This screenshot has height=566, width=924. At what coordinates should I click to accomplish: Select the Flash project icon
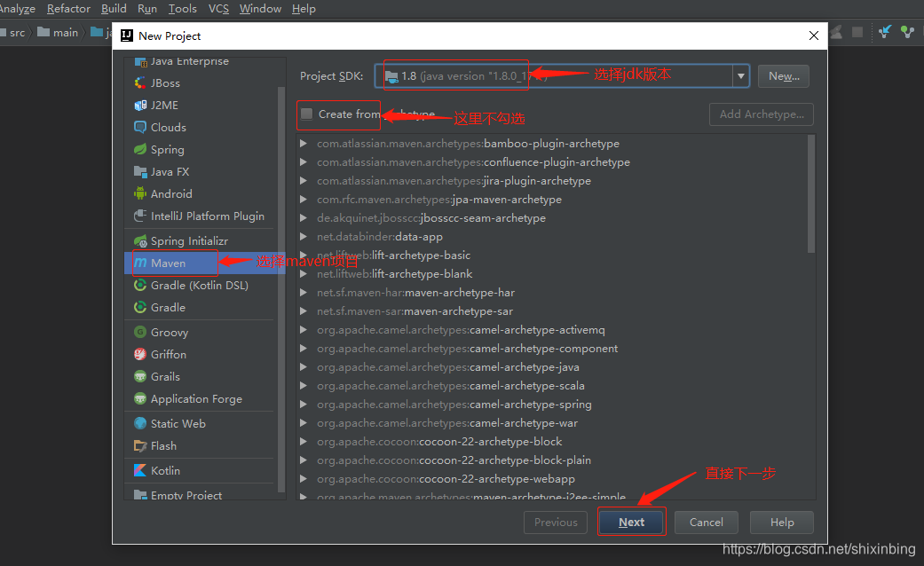point(140,446)
